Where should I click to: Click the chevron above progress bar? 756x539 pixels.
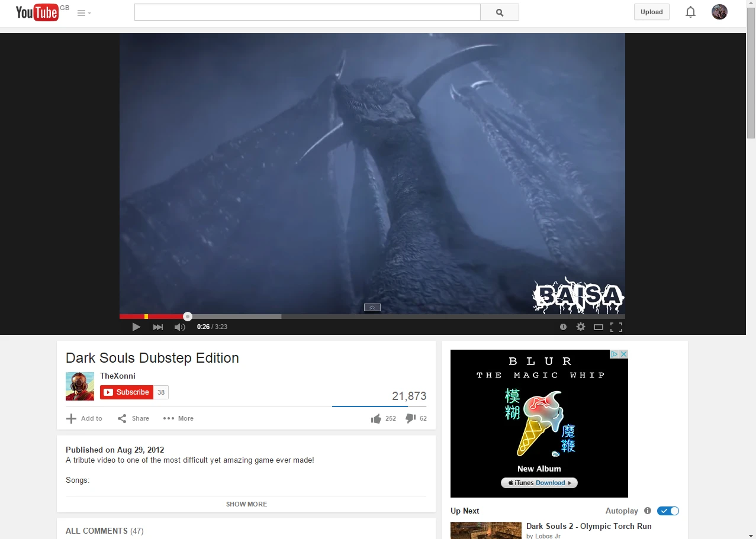pyautogui.click(x=372, y=307)
